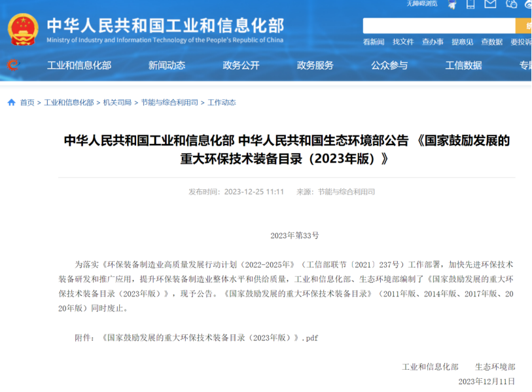532x392 pixels.
Task: Open the WeChat icon in header
Action: click(511, 5)
